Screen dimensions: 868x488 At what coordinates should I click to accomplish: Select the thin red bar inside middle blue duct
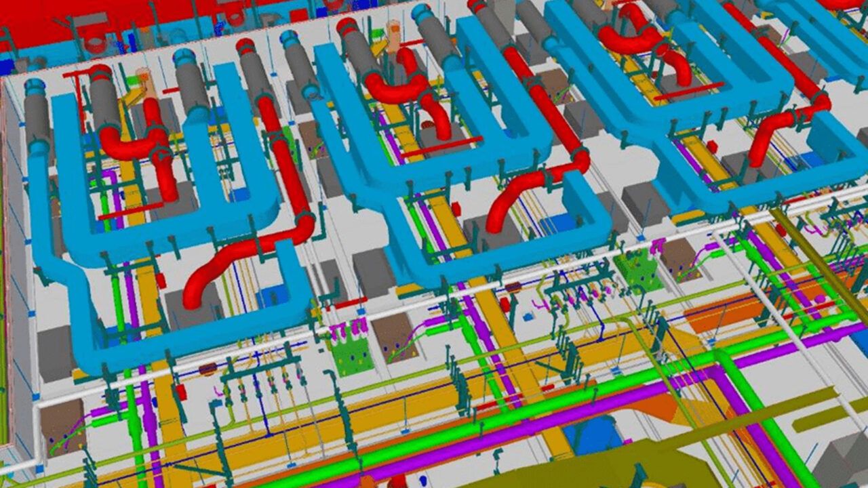tap(441, 146)
